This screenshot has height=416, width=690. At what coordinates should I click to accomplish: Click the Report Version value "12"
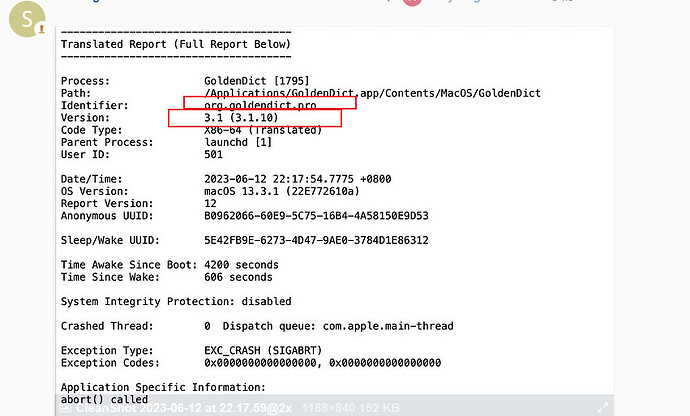210,203
